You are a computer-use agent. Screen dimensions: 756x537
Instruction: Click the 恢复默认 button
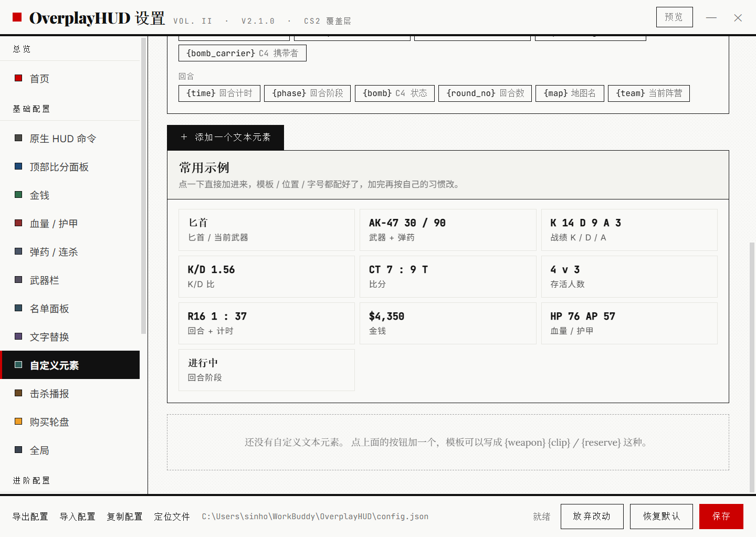click(661, 517)
